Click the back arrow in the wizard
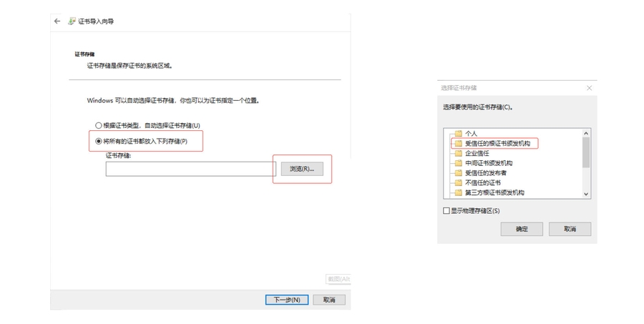This screenshot has width=644, height=324. tap(57, 21)
